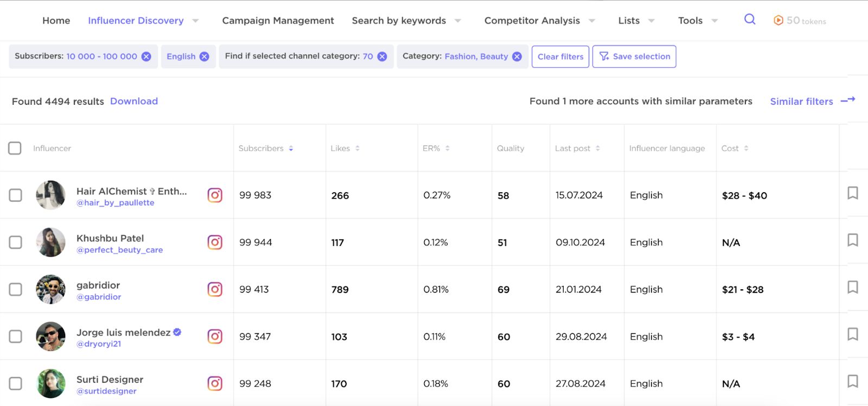This screenshot has height=406, width=868.
Task: Open Instagram icon for dryoryi21
Action: (215, 337)
